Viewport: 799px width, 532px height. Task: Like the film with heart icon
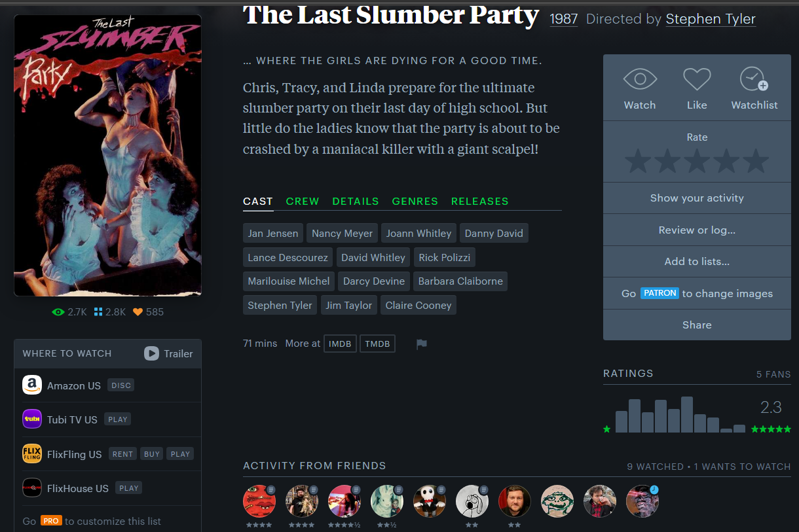697,80
